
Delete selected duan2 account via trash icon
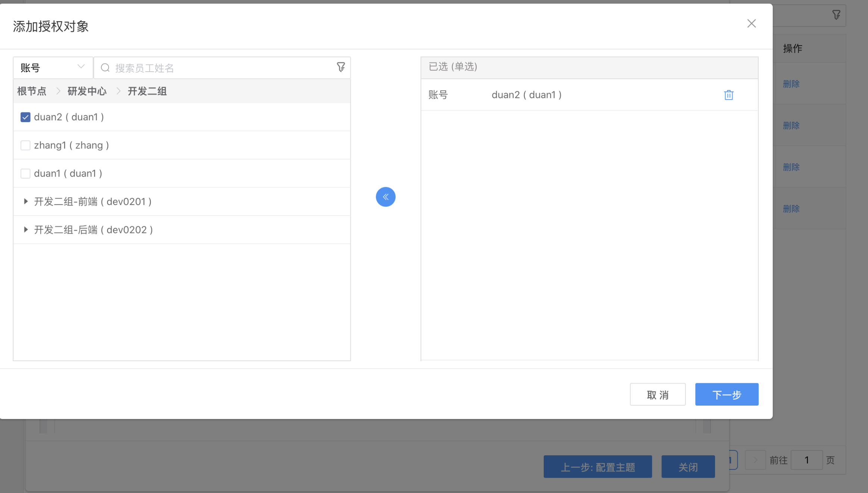pyautogui.click(x=728, y=95)
